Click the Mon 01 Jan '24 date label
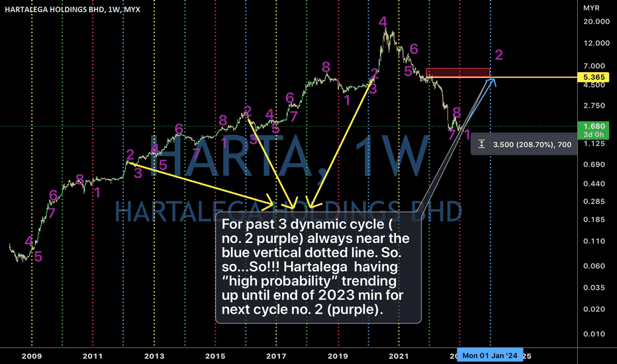Image resolution: width=617 pixels, height=364 pixels. (490, 355)
